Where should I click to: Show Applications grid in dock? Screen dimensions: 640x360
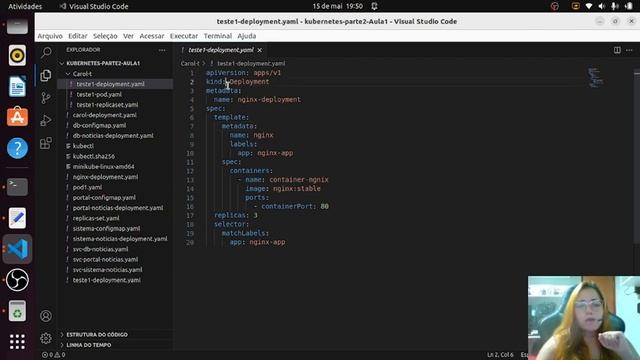(x=17, y=342)
